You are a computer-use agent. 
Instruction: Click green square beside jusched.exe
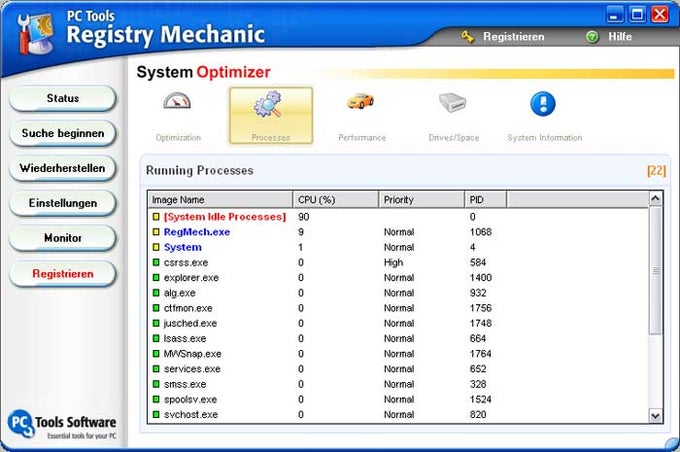pos(156,323)
